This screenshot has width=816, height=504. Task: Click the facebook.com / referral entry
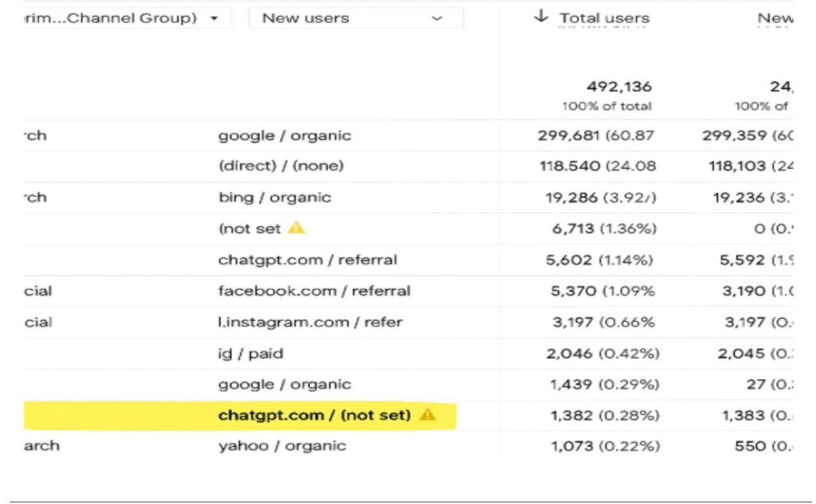coord(314,291)
